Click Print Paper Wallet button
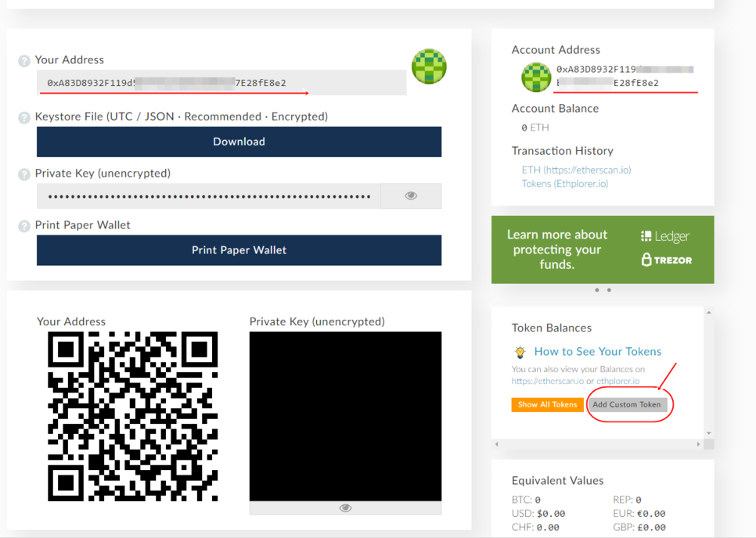This screenshot has height=538, width=756. (x=239, y=250)
